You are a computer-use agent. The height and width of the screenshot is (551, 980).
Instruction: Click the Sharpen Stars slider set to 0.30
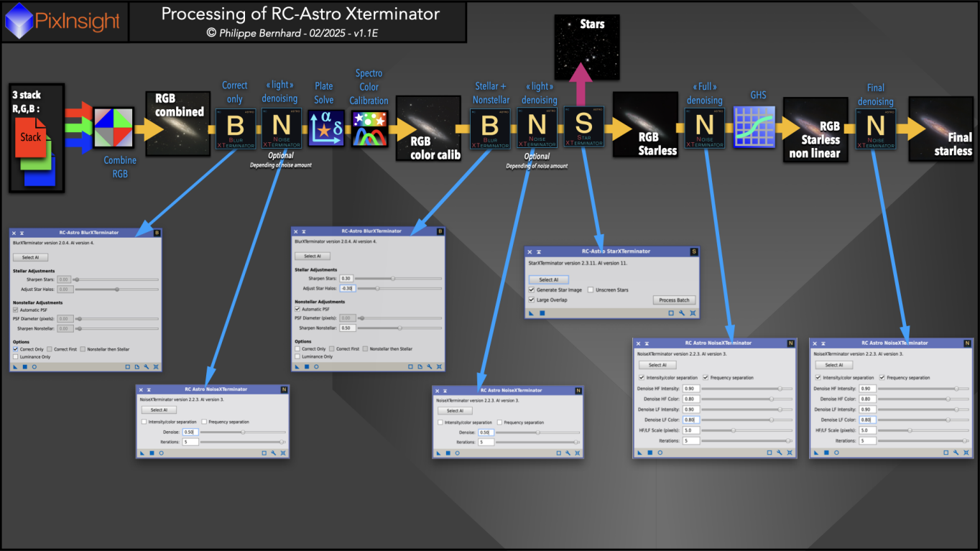399,278
